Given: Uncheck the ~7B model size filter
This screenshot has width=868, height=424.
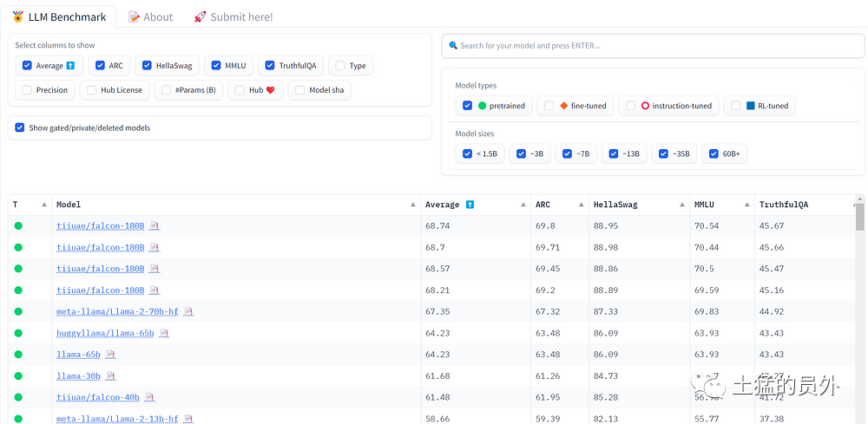Looking at the screenshot, I should (x=567, y=153).
